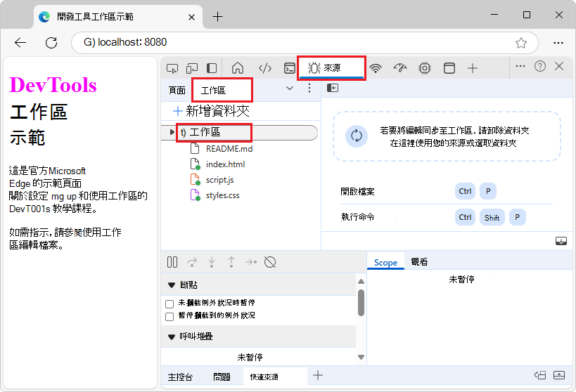Open the navigator pane kebab menu
The width and height of the screenshot is (576, 392).
[309, 88]
